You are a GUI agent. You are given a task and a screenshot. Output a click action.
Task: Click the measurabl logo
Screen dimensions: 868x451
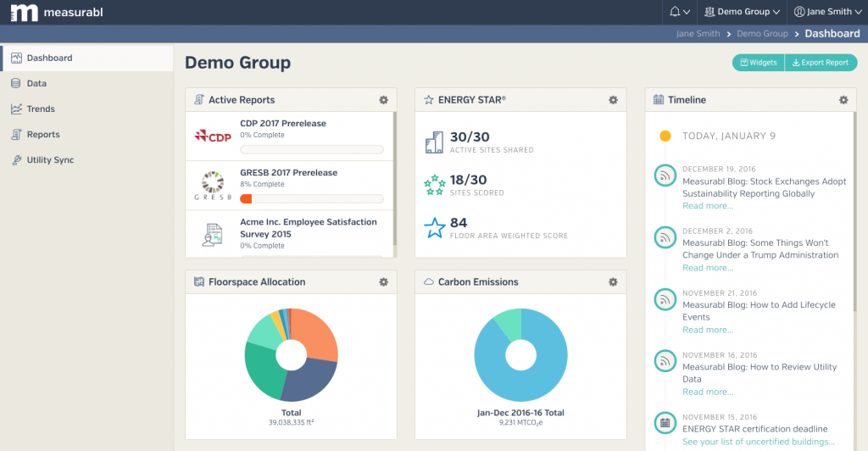(x=57, y=12)
